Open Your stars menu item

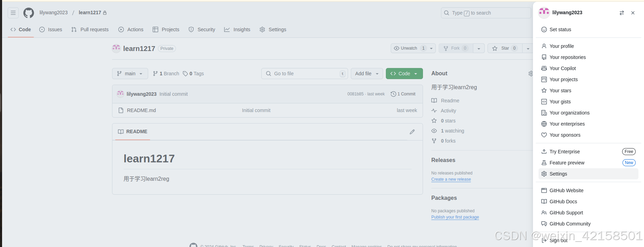coord(588,91)
